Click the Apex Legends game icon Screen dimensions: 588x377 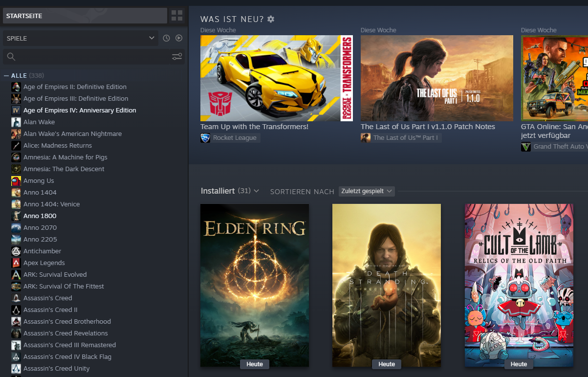[x=16, y=263]
